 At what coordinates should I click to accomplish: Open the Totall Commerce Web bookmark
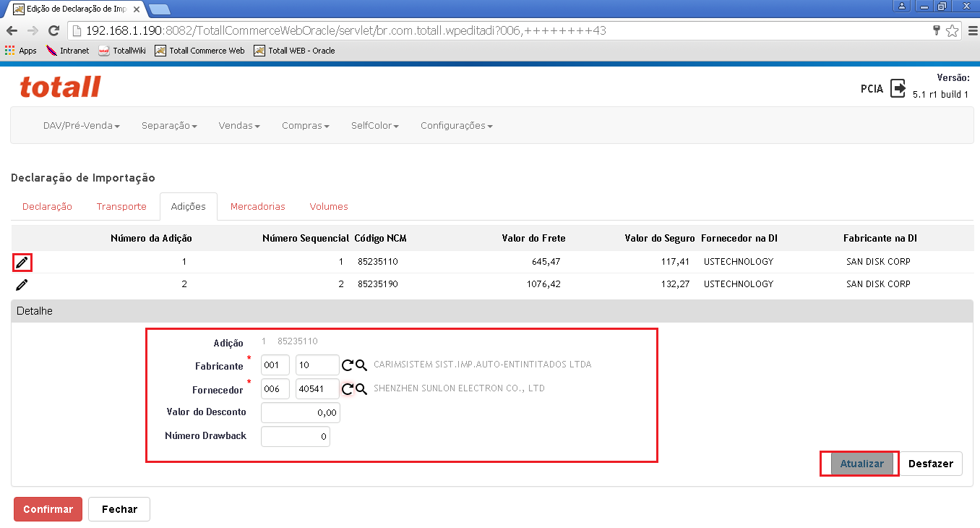pos(200,51)
